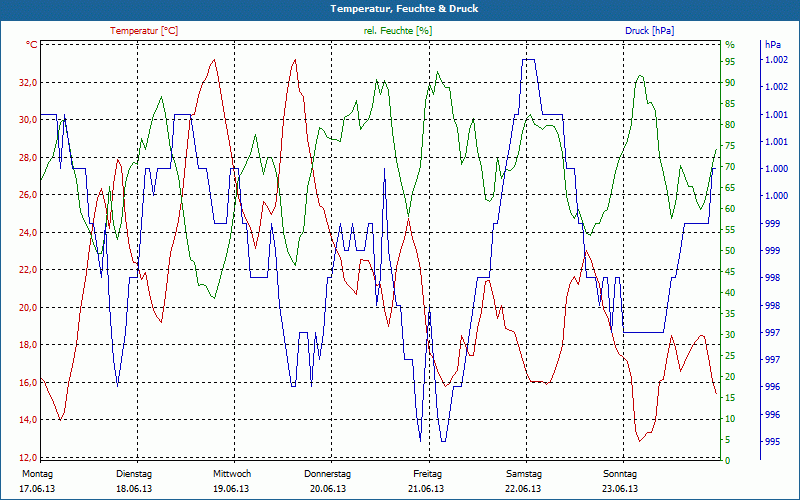Click the "95" humidity axis value
This screenshot has height=500, width=800.
[730, 62]
